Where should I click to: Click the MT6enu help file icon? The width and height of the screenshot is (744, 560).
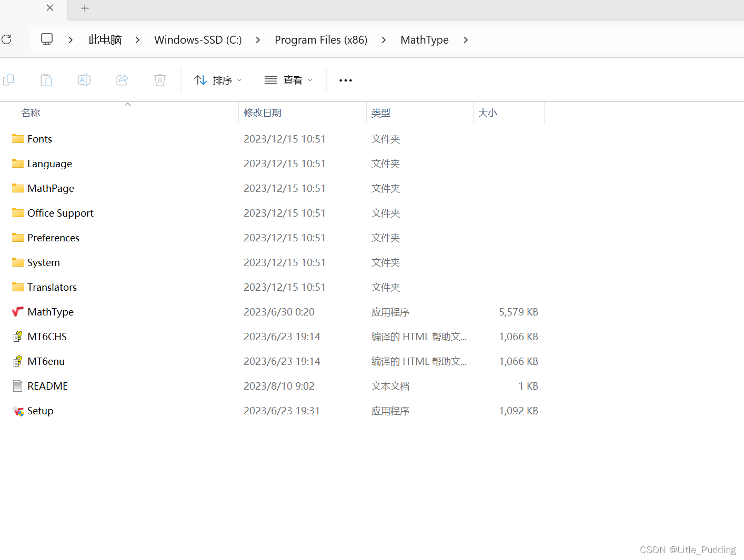click(18, 361)
